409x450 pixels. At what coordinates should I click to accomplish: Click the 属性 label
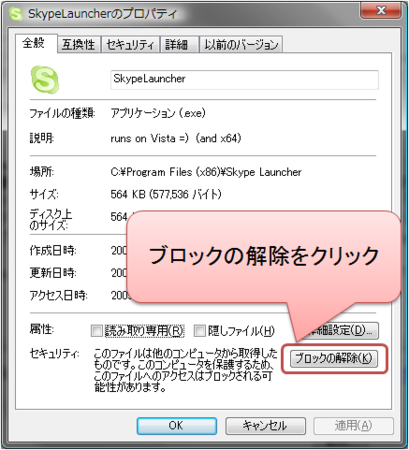pos(42,329)
